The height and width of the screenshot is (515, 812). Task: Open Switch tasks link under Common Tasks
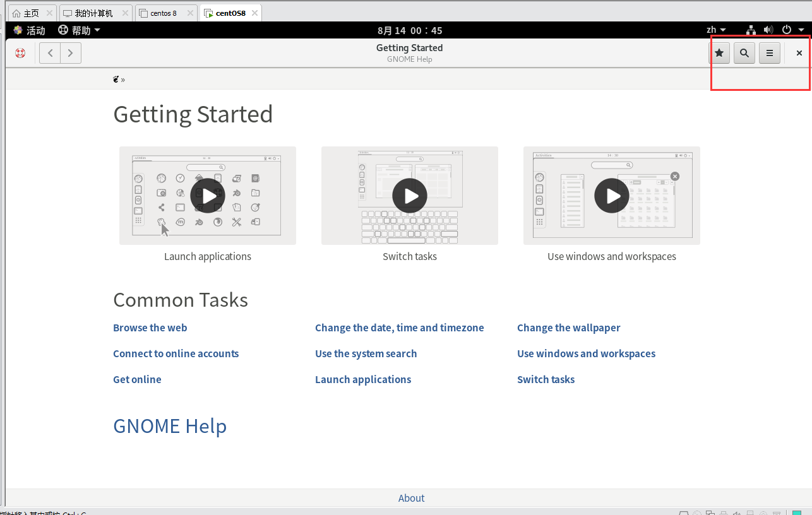(546, 379)
